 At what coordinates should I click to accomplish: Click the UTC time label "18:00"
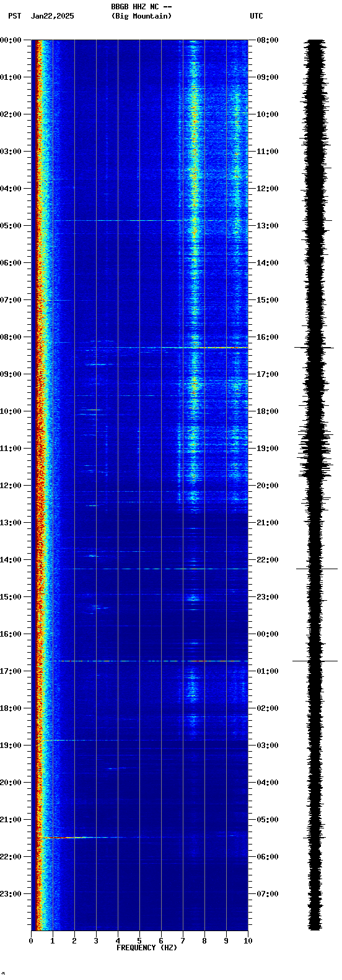point(268,411)
